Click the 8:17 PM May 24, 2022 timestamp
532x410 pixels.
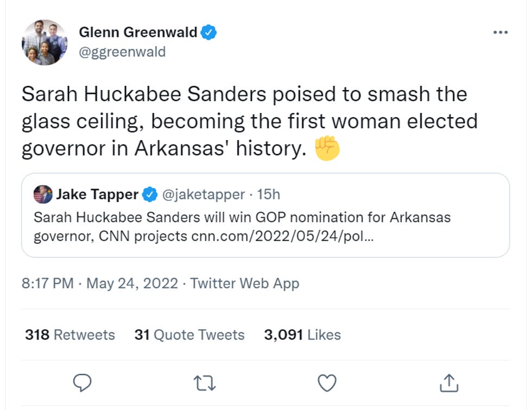pos(100,283)
